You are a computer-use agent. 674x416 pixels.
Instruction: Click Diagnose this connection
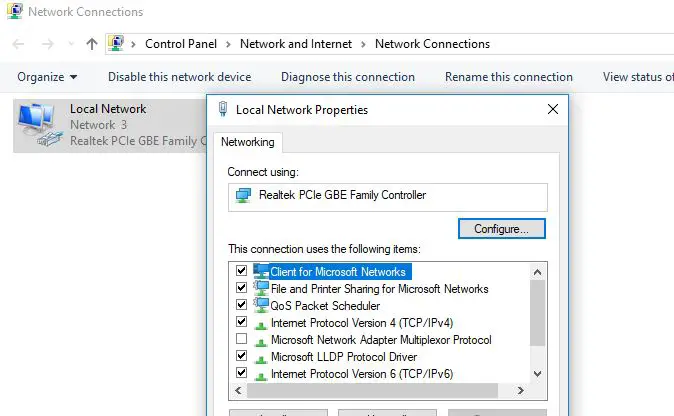[347, 77]
